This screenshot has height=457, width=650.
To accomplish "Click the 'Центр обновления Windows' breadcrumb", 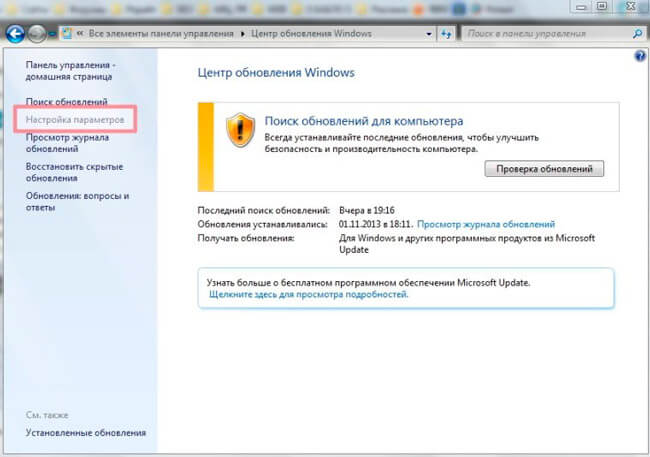I will pyautogui.click(x=311, y=34).
